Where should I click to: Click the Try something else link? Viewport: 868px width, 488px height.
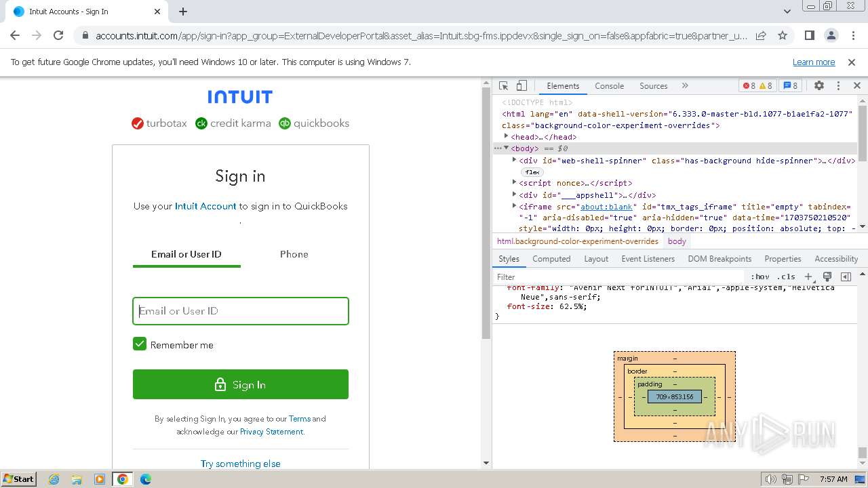click(241, 464)
